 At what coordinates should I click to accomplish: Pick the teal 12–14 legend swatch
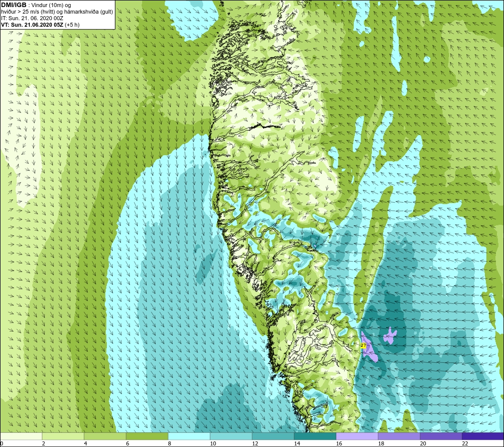tap(273, 436)
